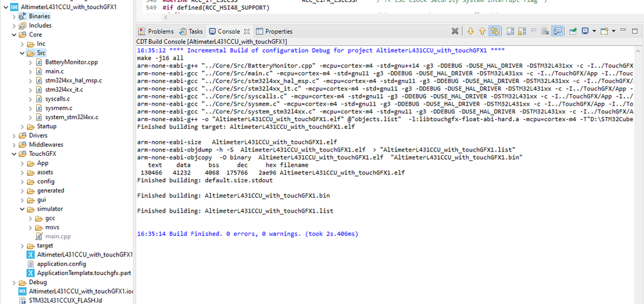
Task: Maximize the console view panel
Action: 636,30
